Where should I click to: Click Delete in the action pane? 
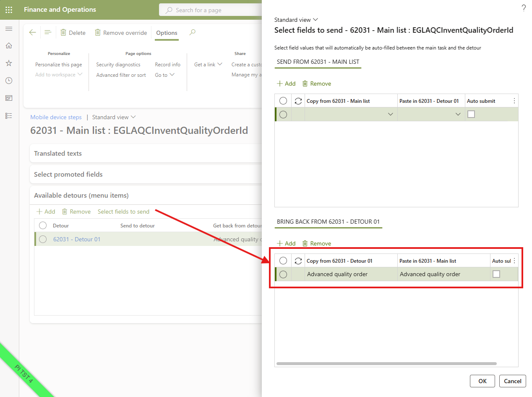(73, 33)
